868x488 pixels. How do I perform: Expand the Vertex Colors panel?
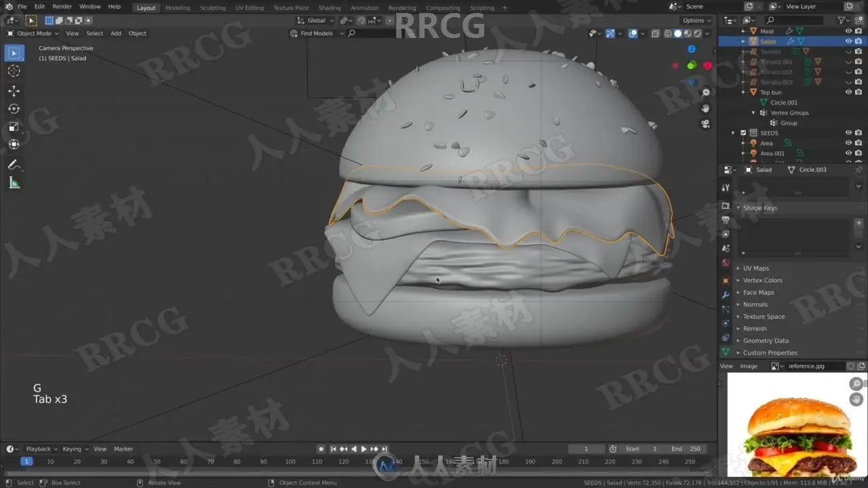pos(762,281)
